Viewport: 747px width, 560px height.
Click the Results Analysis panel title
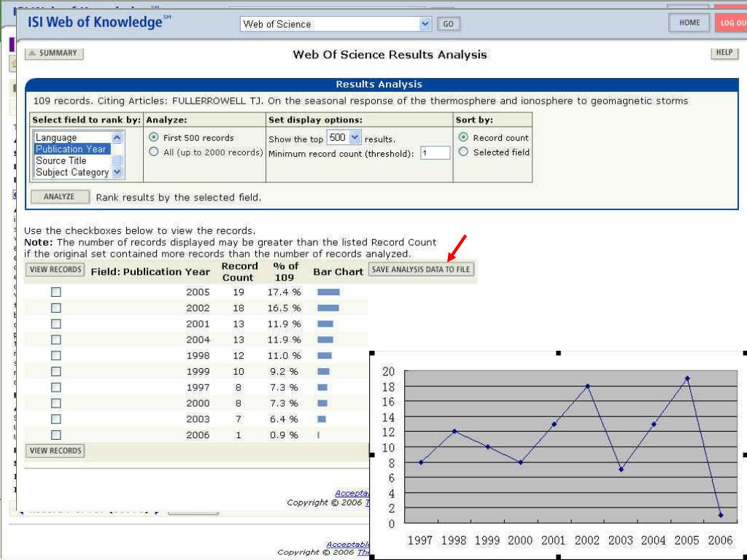[x=379, y=85]
